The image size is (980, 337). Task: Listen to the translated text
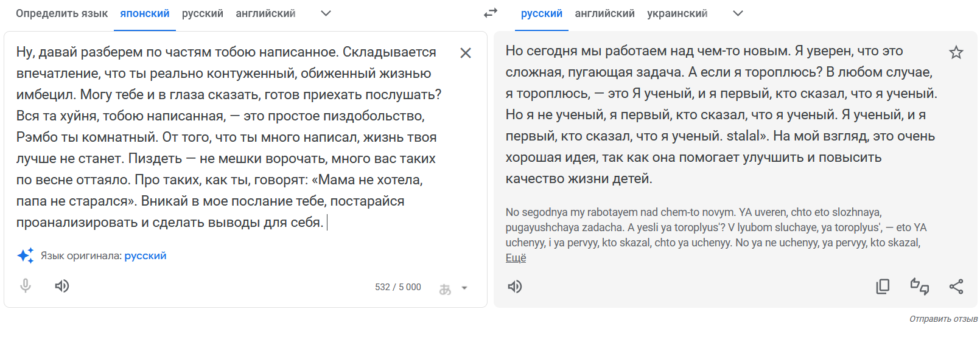[515, 287]
